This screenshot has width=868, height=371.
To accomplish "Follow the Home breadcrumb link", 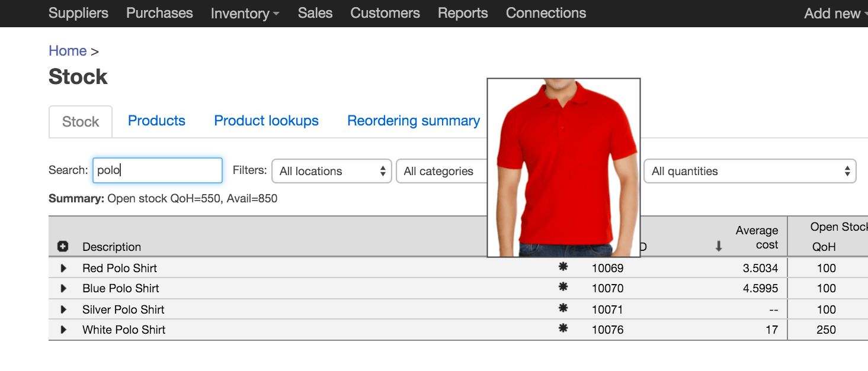I will [x=68, y=51].
